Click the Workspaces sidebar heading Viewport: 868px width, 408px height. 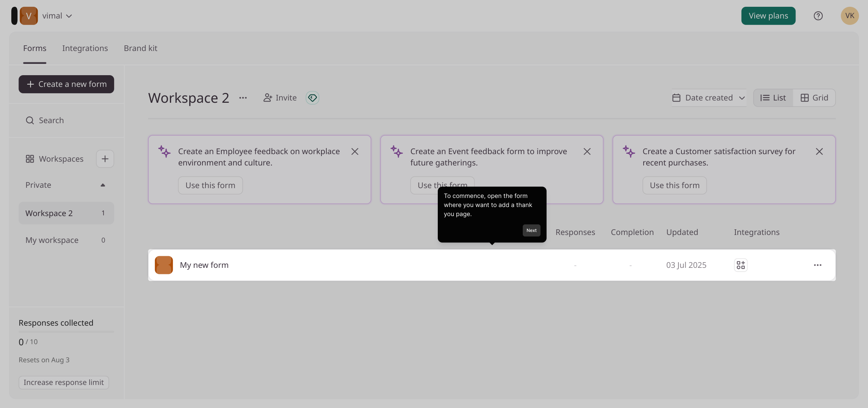tap(61, 159)
